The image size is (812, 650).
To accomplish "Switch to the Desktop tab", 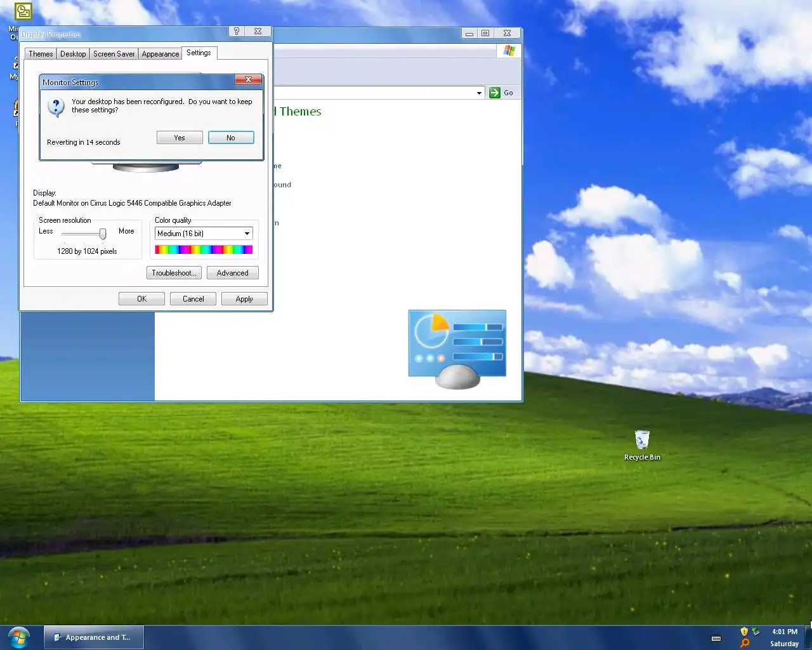I will click(x=73, y=54).
